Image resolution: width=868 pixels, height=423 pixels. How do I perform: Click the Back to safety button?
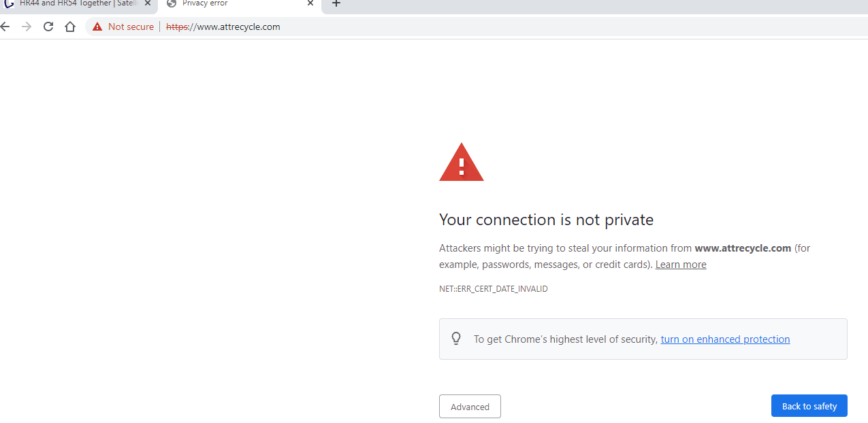[x=809, y=406]
